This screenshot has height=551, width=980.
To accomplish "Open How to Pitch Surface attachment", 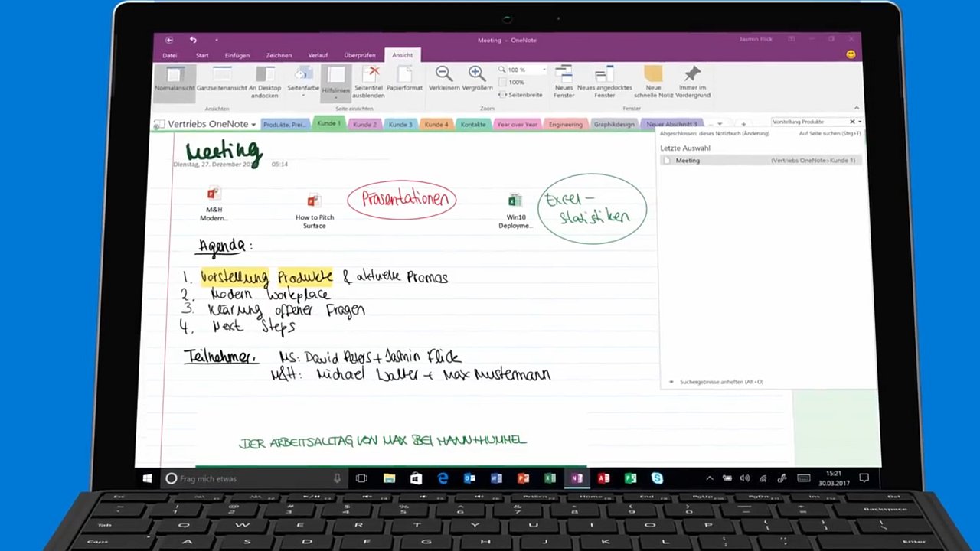I will coord(315,211).
